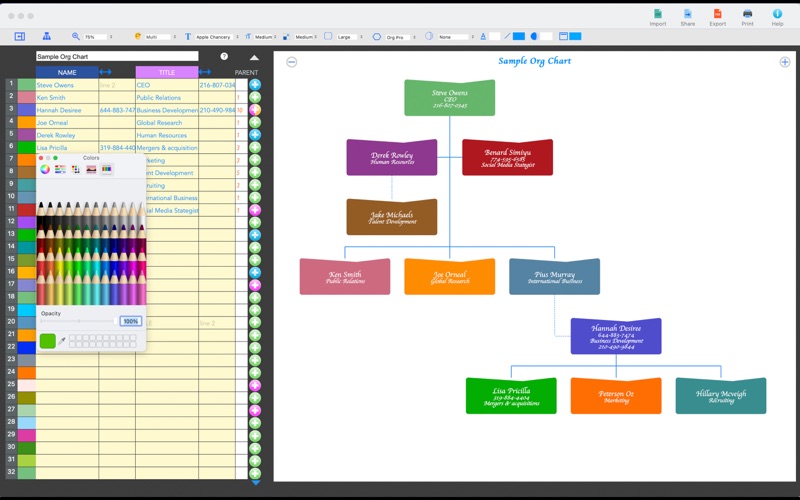800x500 pixels.
Task: Zoom out chart with minus circle
Action: click(x=291, y=62)
